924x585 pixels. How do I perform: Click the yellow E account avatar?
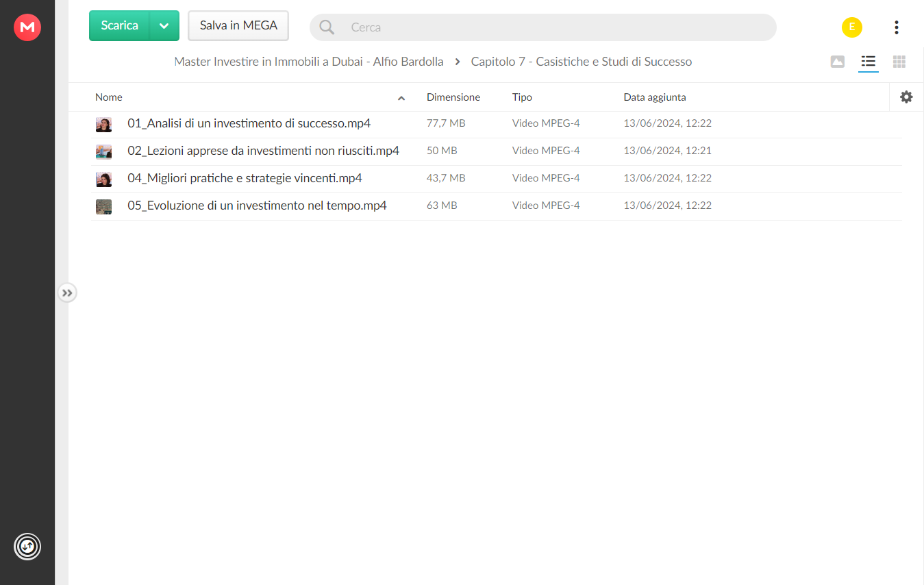tap(852, 27)
